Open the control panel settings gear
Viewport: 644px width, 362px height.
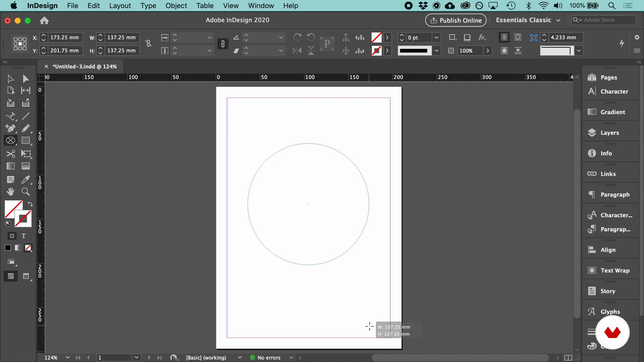(637, 37)
